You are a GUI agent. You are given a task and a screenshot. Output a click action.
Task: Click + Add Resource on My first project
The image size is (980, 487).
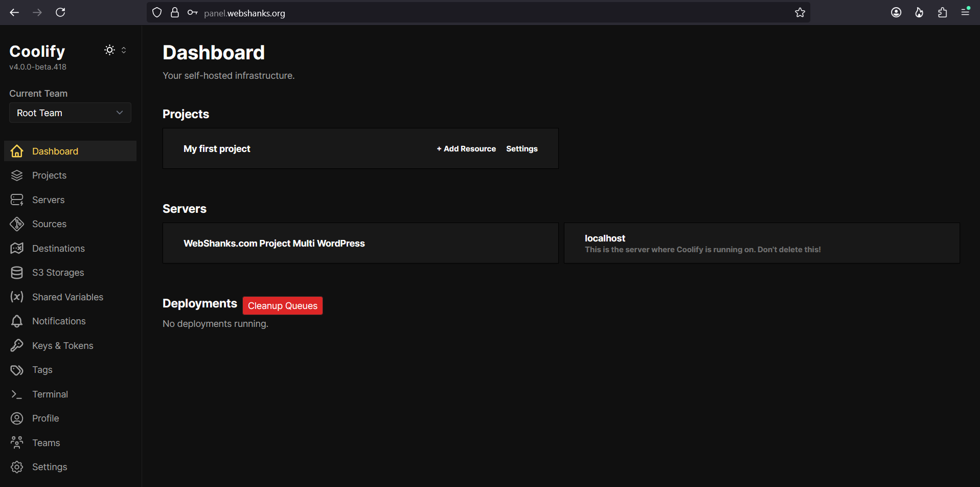click(466, 149)
